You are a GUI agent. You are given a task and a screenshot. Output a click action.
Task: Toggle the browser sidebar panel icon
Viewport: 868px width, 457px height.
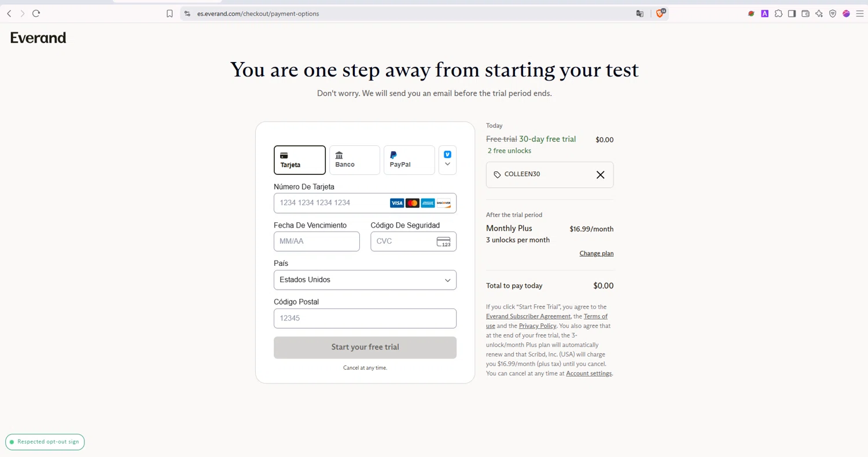[x=792, y=13]
